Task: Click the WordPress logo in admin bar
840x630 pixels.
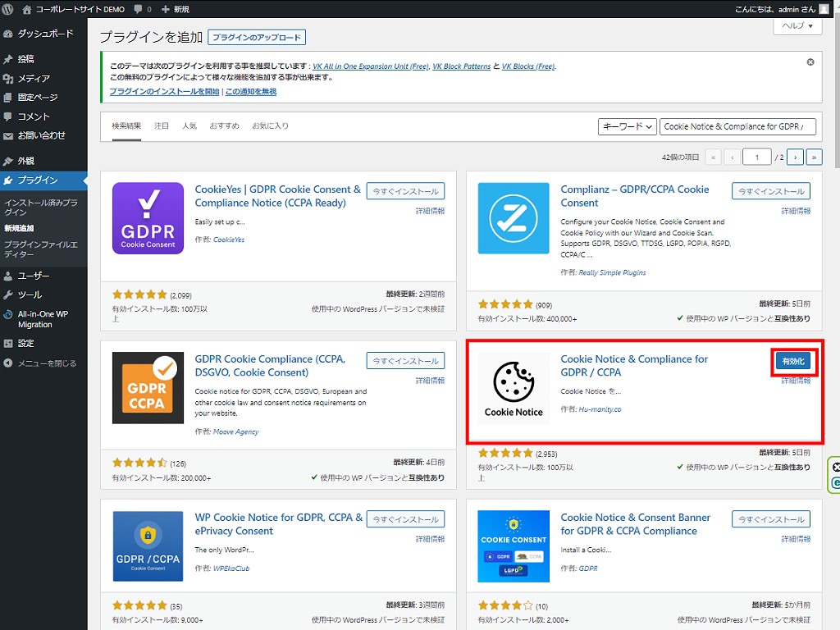Action: [10, 9]
